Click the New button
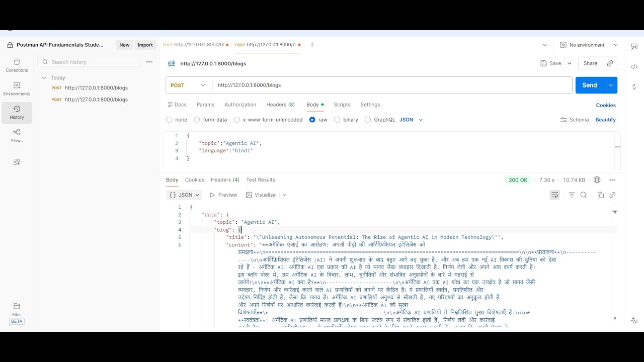The height and width of the screenshot is (362, 644). [x=124, y=45]
